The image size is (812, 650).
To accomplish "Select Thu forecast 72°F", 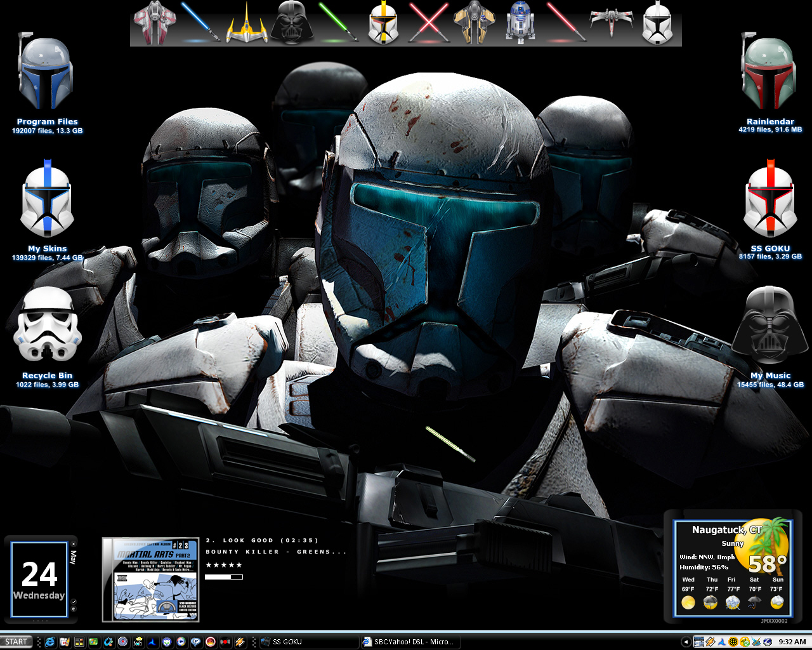I will (x=712, y=594).
